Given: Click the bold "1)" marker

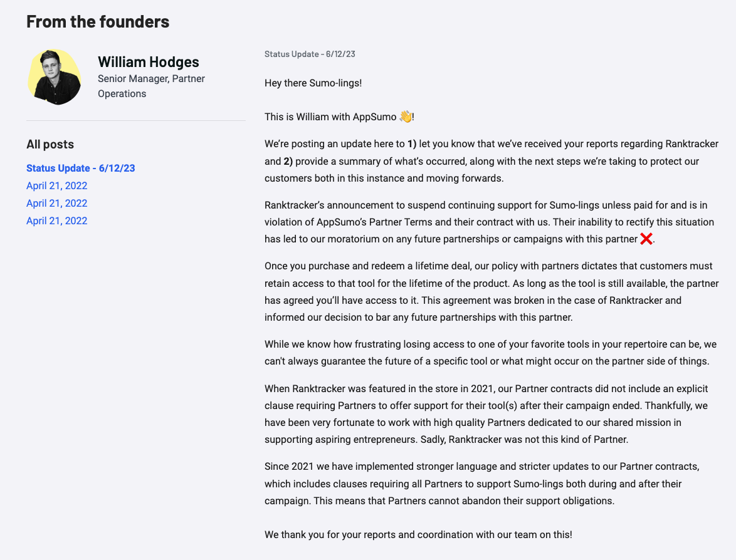Looking at the screenshot, I should (x=412, y=144).
